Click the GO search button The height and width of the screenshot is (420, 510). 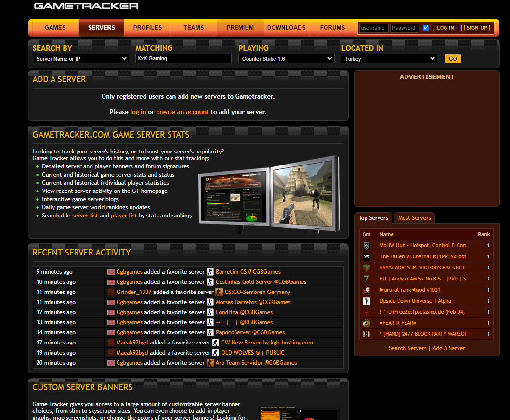click(453, 59)
